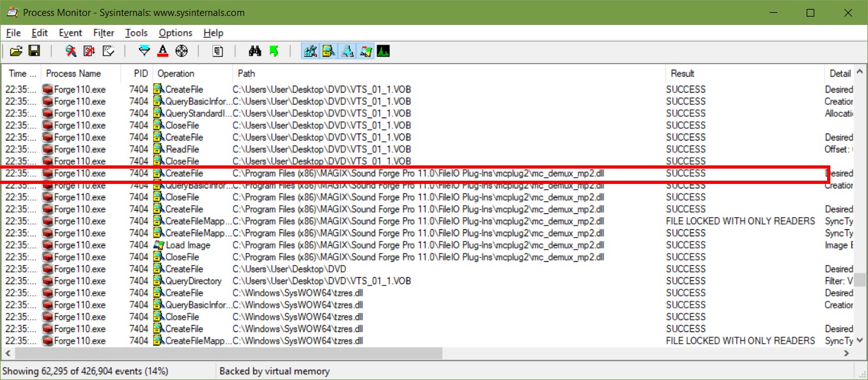
Task: Toggle Show Network Activity
Action: click(x=348, y=51)
